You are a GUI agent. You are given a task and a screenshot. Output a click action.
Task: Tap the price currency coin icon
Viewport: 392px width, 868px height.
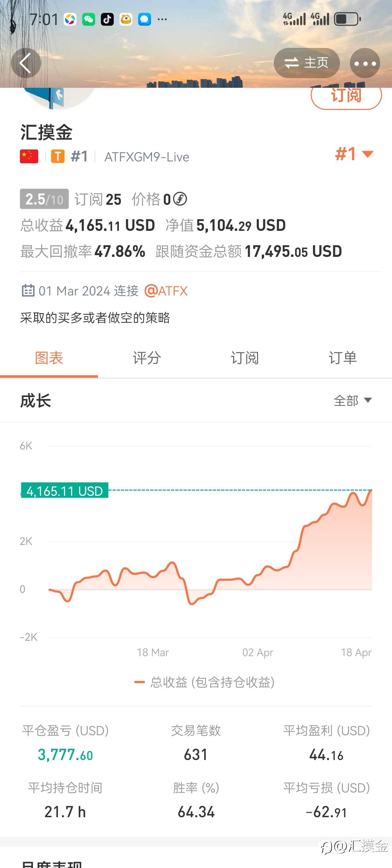point(180,199)
